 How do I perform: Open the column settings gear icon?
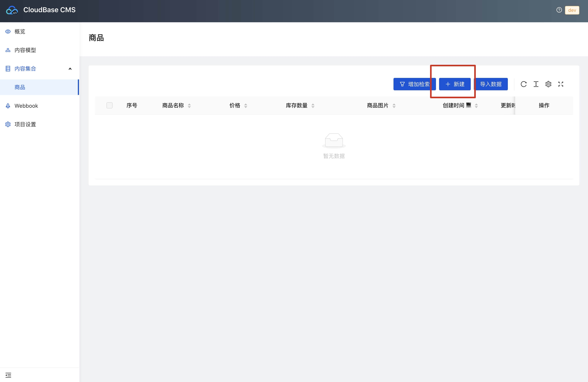(x=548, y=84)
